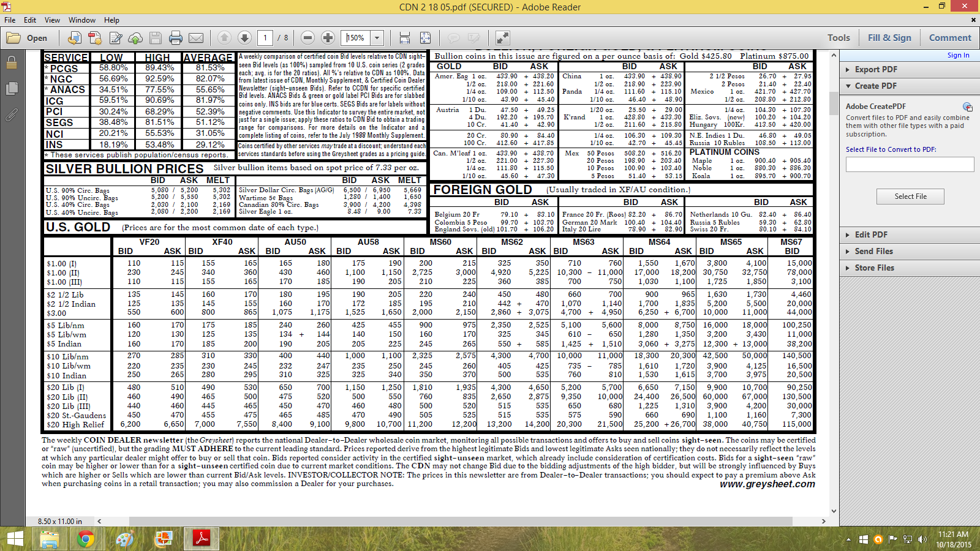Click the Sign In link
Image resolution: width=980 pixels, height=551 pixels.
coord(958,55)
